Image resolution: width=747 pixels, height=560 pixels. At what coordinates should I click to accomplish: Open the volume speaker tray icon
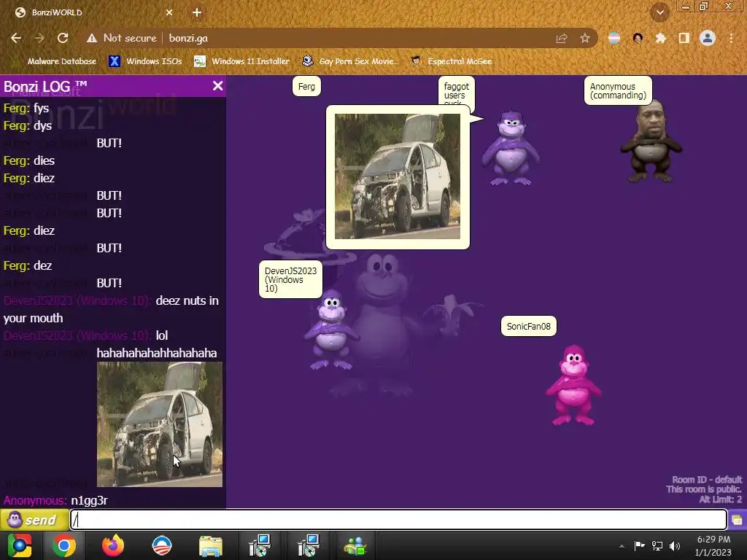click(675, 545)
